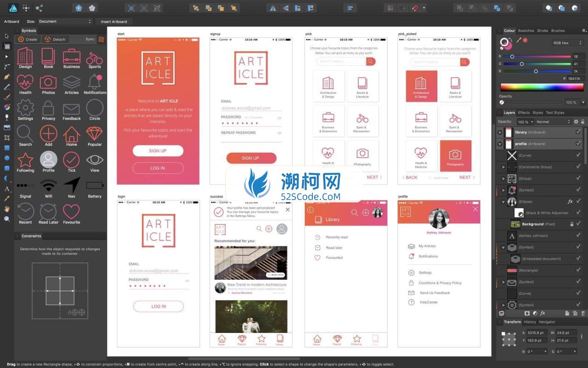The width and height of the screenshot is (588, 368).
Task: Toggle visibility of Background pixel layer
Action: (578, 224)
